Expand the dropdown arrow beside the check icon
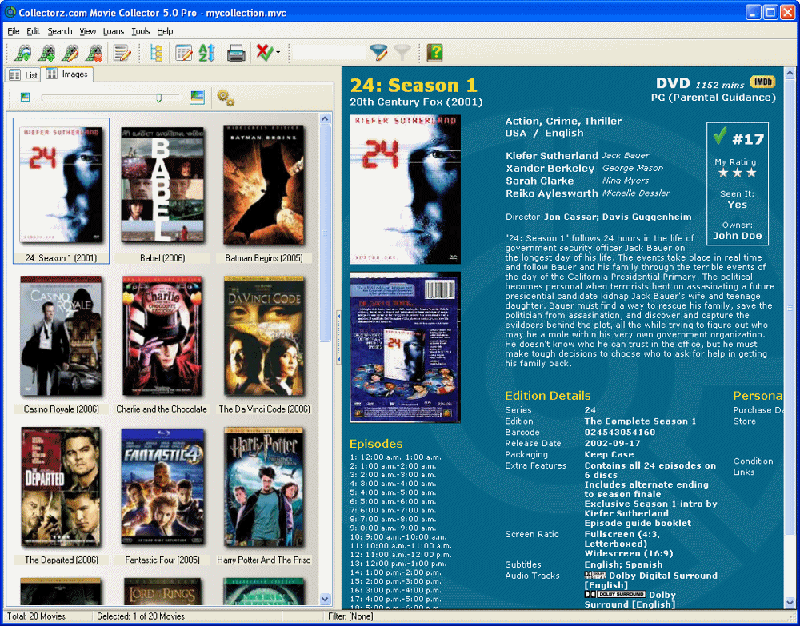 point(278,52)
